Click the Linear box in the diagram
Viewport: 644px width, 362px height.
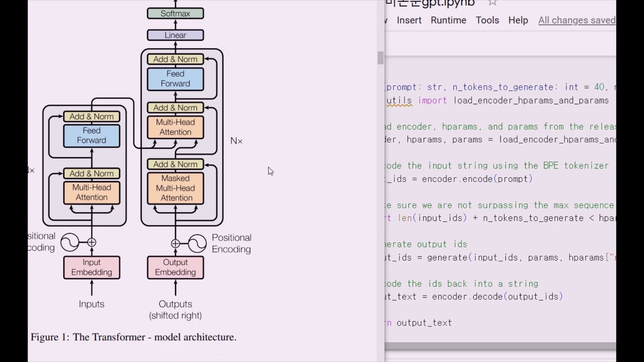(x=175, y=35)
